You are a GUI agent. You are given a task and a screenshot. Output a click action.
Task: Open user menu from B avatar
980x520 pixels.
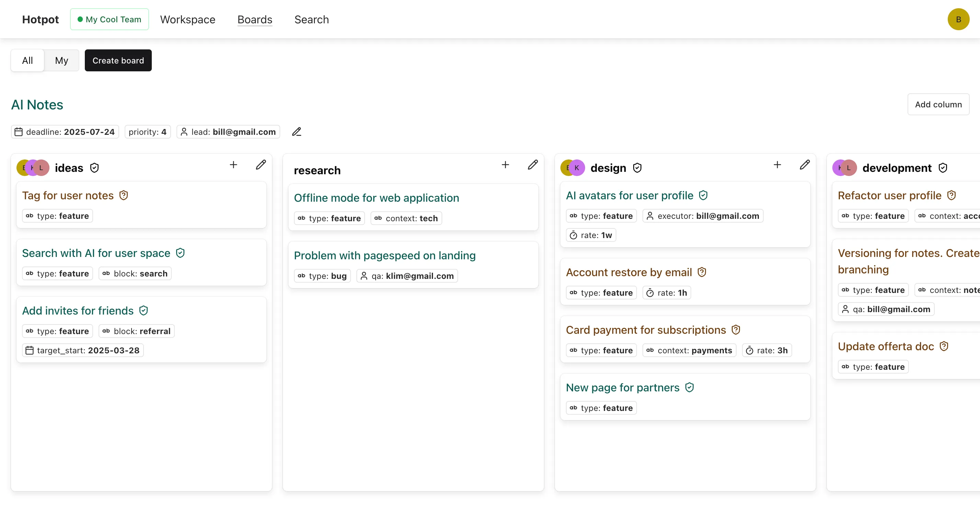coord(958,20)
